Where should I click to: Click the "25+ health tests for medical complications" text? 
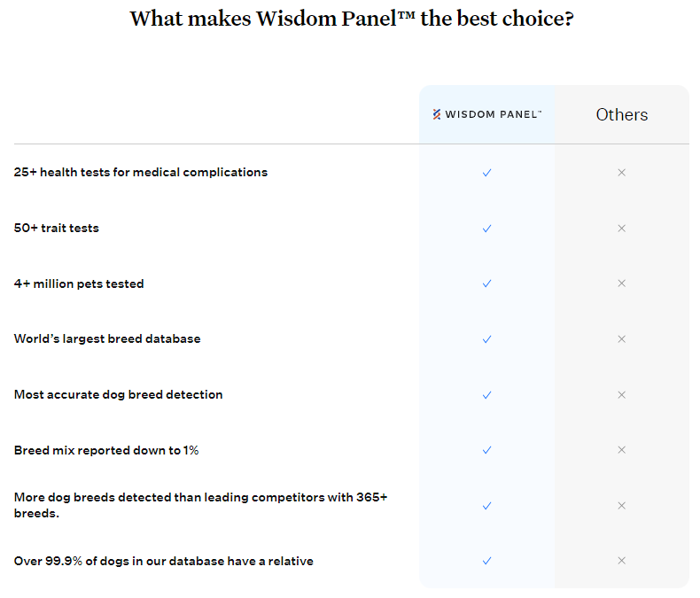(x=141, y=173)
